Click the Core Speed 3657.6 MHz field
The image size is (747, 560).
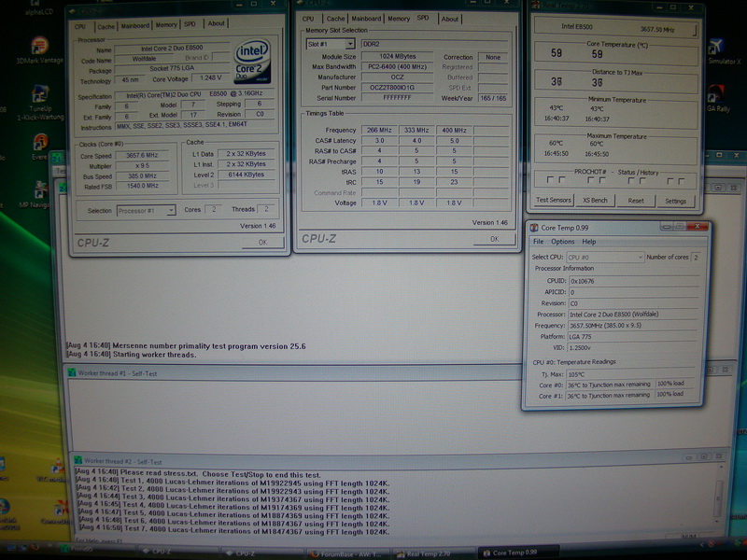[142, 155]
